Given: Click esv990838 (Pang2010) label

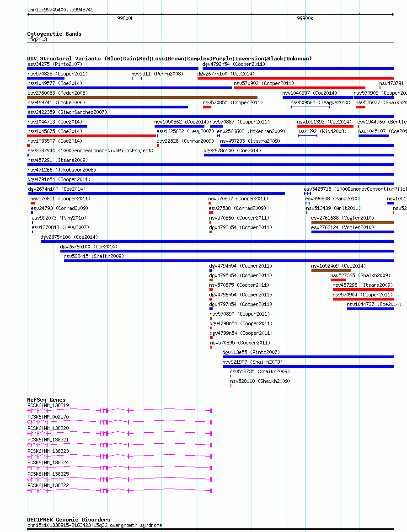Looking at the screenshot, I should (332, 199).
